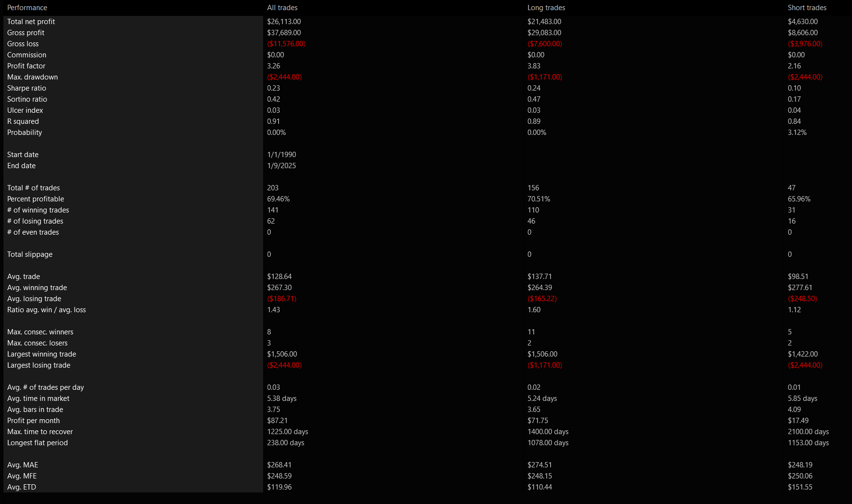Click Avg. losing trade row label
The width and height of the screenshot is (852, 504).
pyautogui.click(x=34, y=299)
